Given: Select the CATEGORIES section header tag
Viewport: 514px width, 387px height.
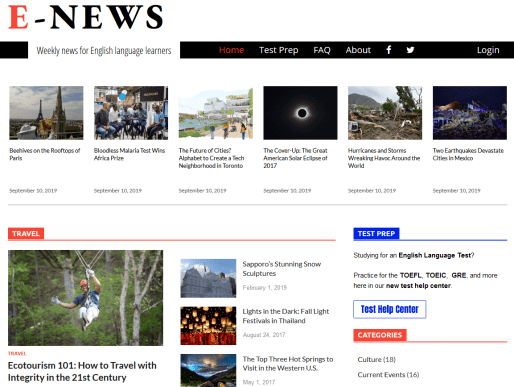Looking at the screenshot, I should click(x=380, y=335).
